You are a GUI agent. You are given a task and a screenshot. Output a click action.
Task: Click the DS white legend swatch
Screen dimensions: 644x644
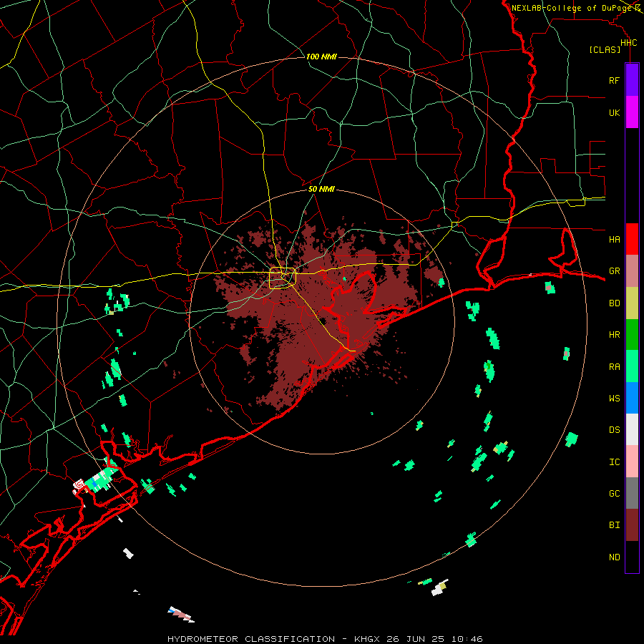click(x=632, y=429)
